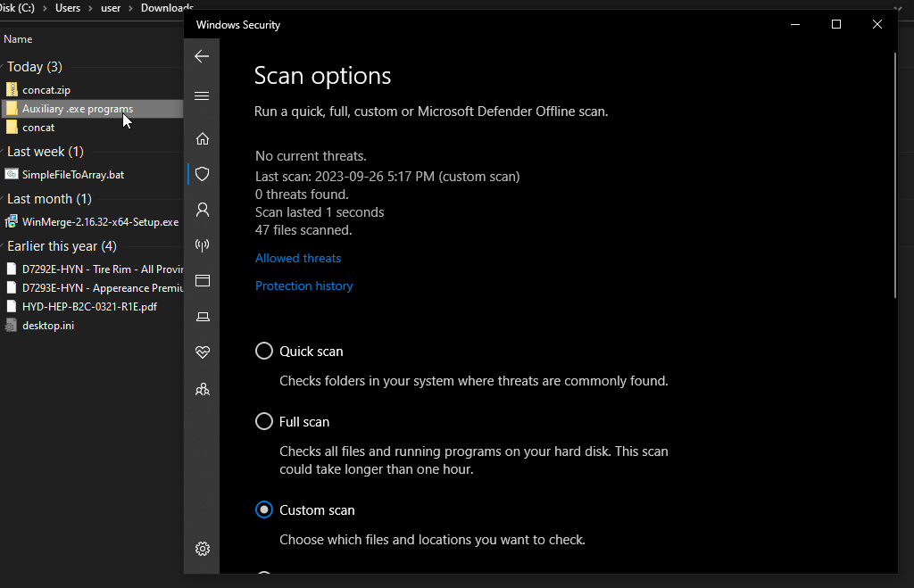Screen dimensions: 914x588
Task: Open Device performance & health heart icon
Action: click(203, 352)
